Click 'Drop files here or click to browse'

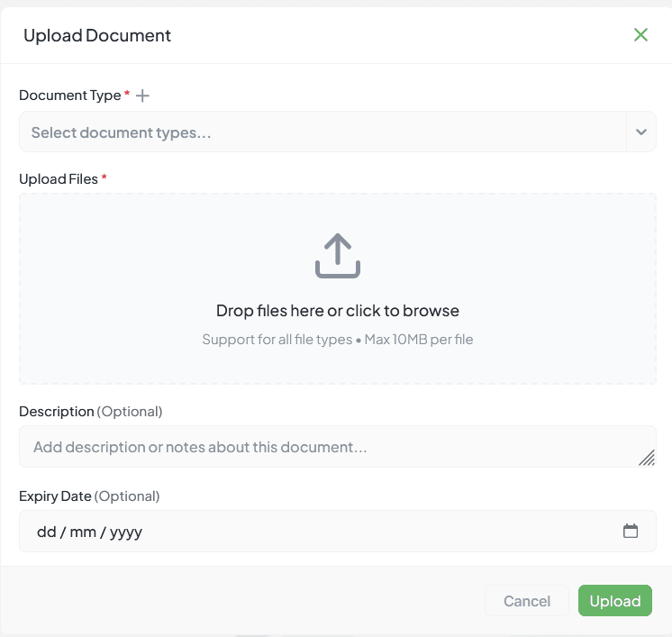pyautogui.click(x=338, y=311)
